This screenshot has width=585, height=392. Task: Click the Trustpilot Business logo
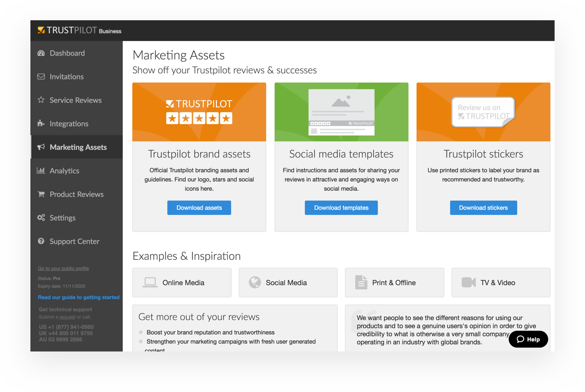click(x=80, y=30)
